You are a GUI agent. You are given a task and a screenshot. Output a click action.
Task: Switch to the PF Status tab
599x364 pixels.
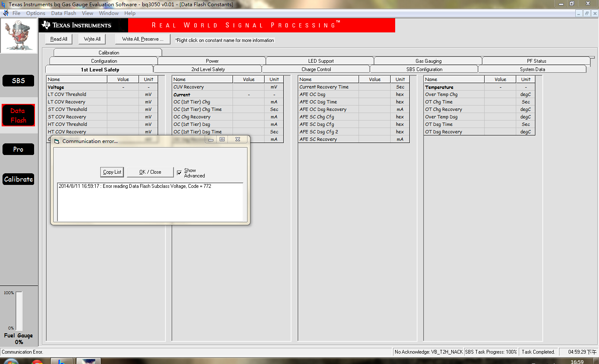pos(537,61)
